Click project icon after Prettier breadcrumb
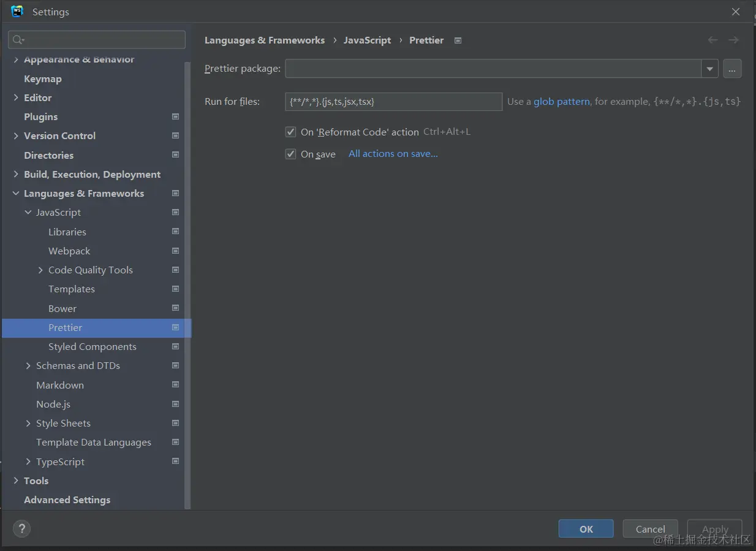The image size is (756, 551). [x=458, y=40]
